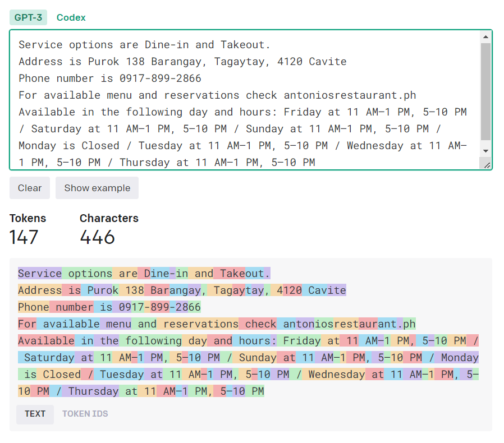
Task: Click the highlighted token 'Purok'
Action: point(100,290)
